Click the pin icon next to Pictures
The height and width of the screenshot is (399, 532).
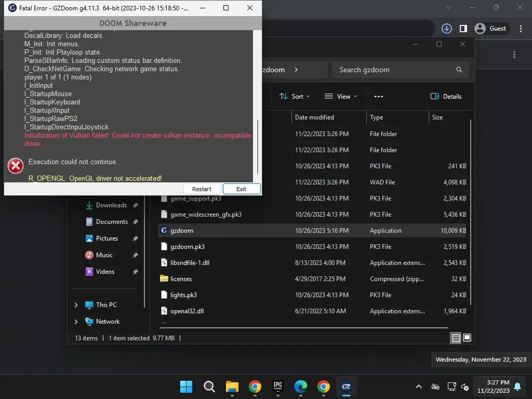[x=136, y=238]
